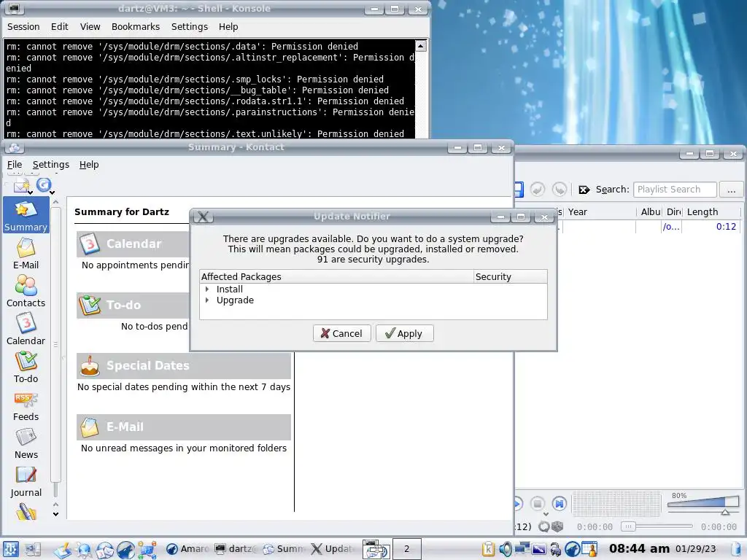The width and height of the screenshot is (747, 560).
Task: Switch to virtual desktop 2 in pager
Action: coord(406,549)
